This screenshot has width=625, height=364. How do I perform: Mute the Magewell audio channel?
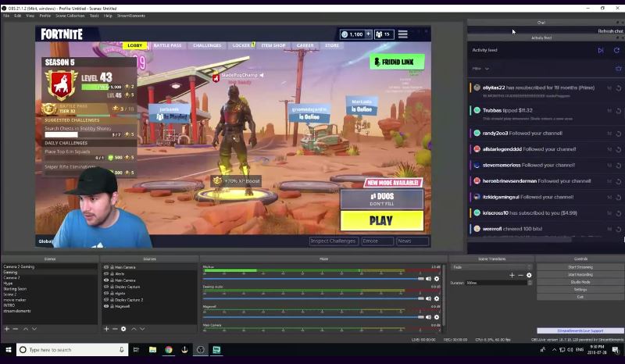(428, 317)
